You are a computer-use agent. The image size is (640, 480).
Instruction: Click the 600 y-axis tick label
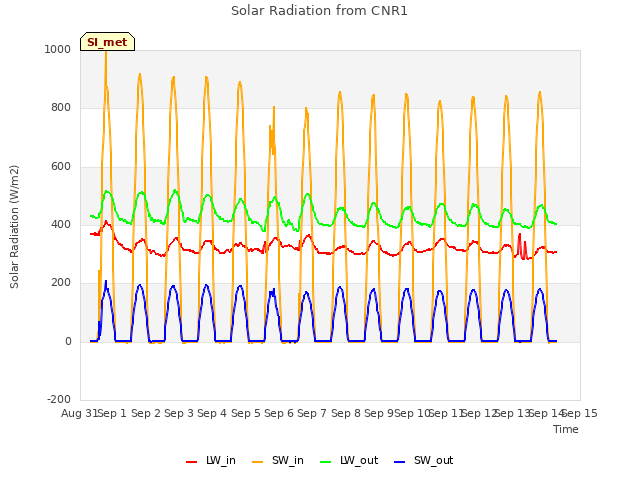(x=61, y=167)
